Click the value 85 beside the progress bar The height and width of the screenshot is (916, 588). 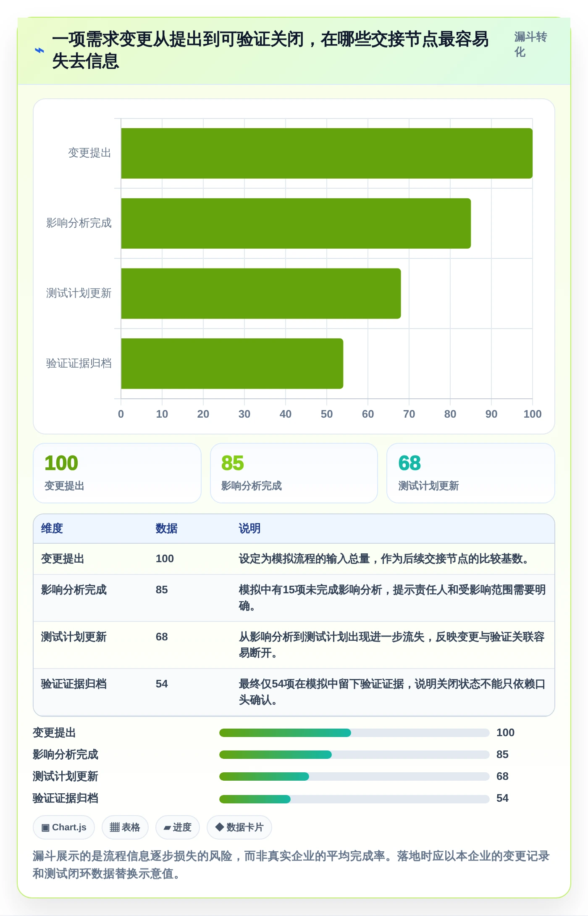(502, 755)
